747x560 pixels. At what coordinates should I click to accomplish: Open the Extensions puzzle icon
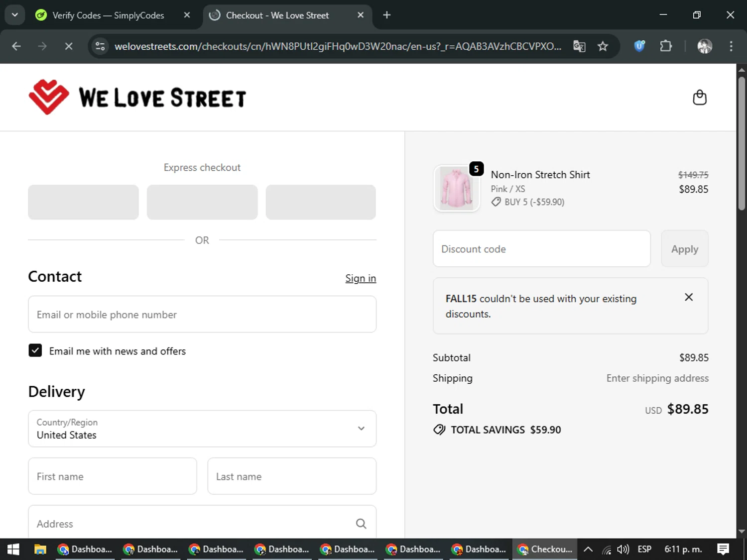pos(666,46)
